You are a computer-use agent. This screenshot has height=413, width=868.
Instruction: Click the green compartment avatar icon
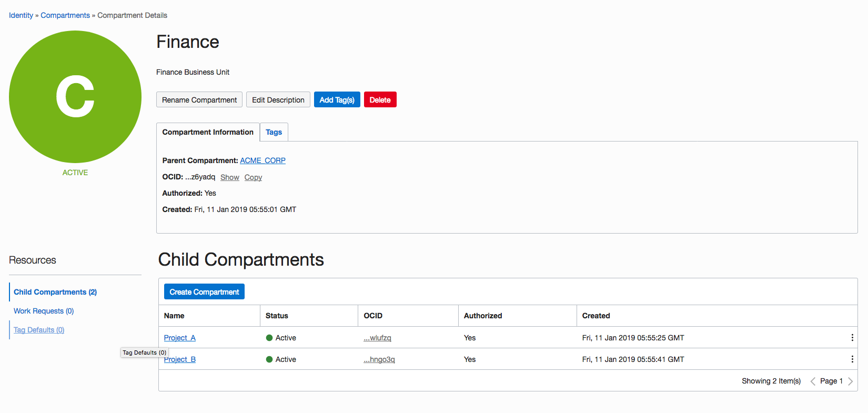(x=75, y=97)
